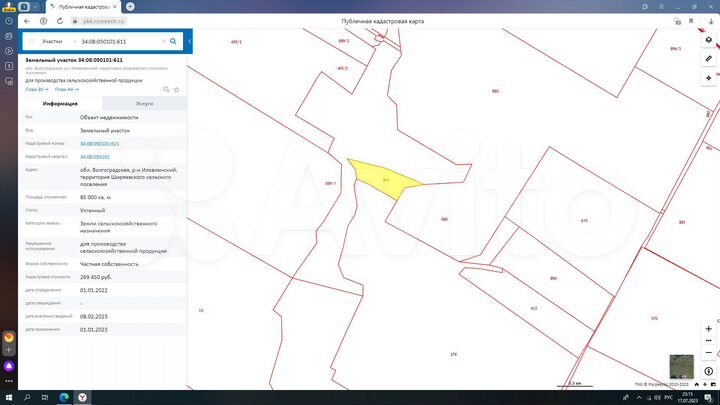Click the План ЗУ link

tap(36, 89)
